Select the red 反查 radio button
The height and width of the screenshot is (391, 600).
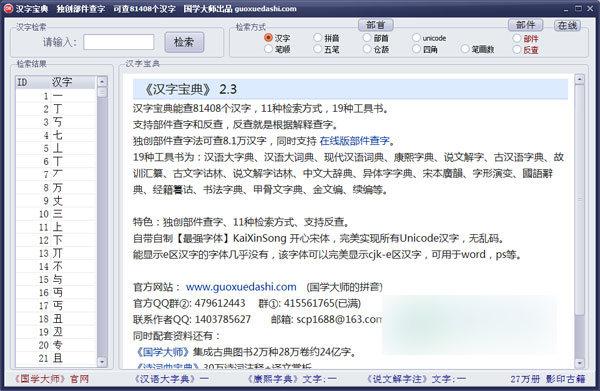[517, 49]
